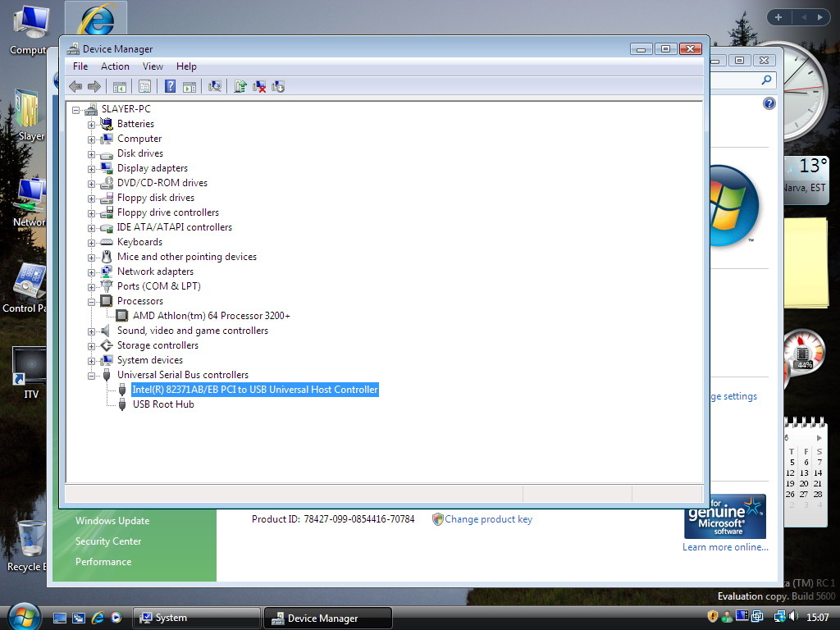Viewport: 840px width, 630px height.
Task: Click the Batteries category icon
Action: tap(107, 124)
